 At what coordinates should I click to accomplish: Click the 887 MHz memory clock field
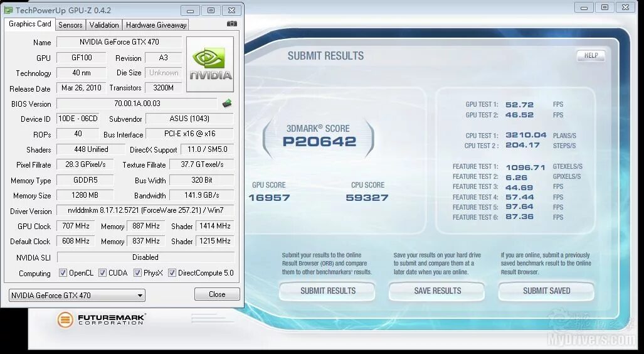(146, 226)
